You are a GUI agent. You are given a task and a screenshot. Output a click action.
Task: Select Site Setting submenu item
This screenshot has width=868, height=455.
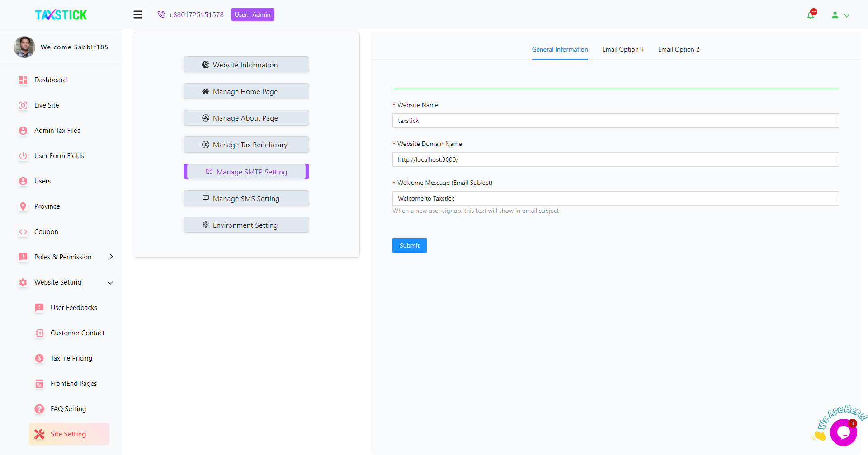pyautogui.click(x=69, y=434)
